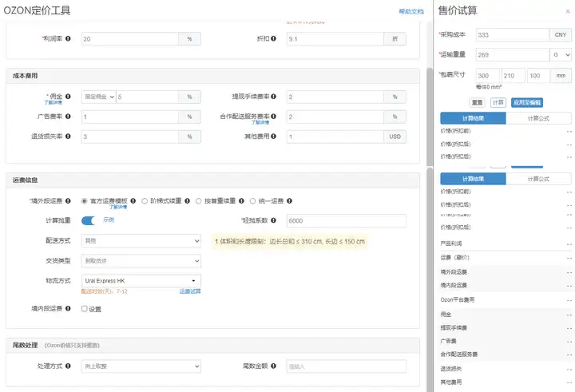Click the info icon beside 境内段运费
Screen dimensions: 575x392
coord(68,308)
